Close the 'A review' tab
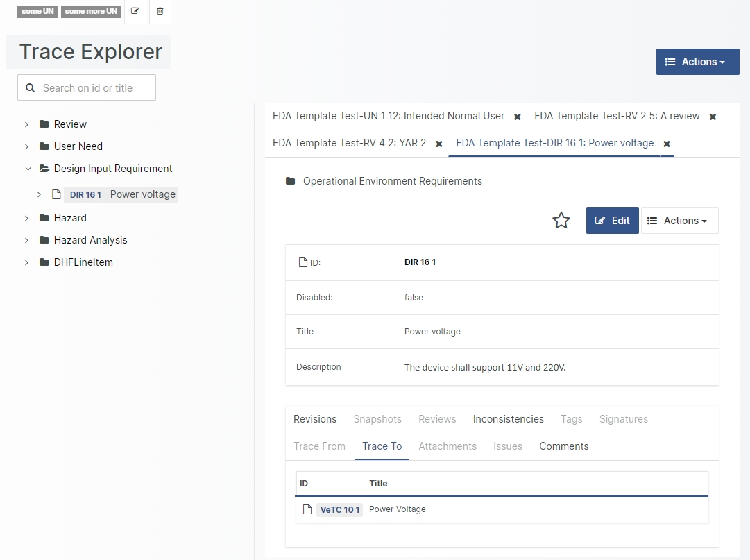750x560 pixels. click(x=713, y=117)
